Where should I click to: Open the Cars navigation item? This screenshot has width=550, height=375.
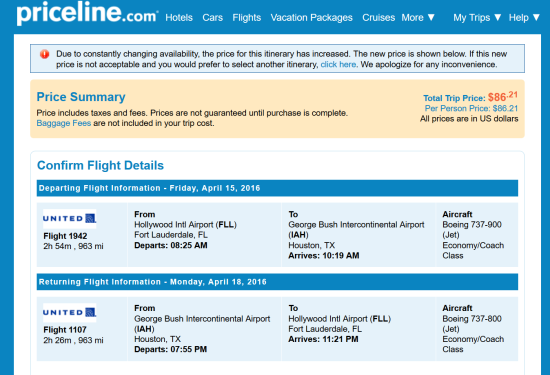click(212, 18)
